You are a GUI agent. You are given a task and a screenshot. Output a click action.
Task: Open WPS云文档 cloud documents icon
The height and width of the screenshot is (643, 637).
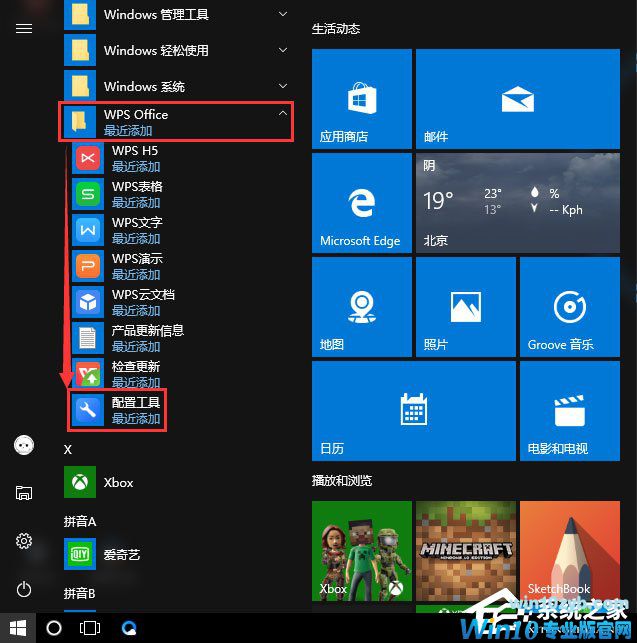click(x=88, y=302)
